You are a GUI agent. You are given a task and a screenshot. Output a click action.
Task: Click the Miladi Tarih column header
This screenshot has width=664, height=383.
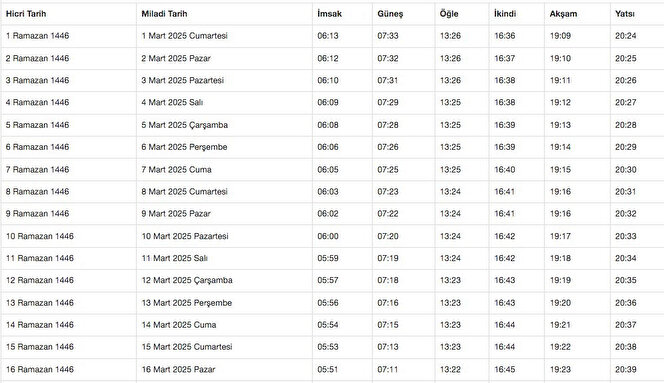[164, 14]
